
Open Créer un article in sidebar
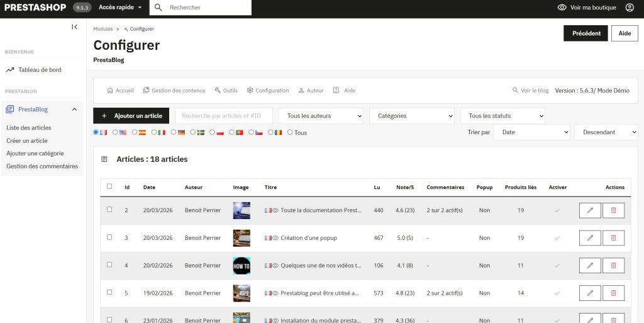(x=26, y=140)
